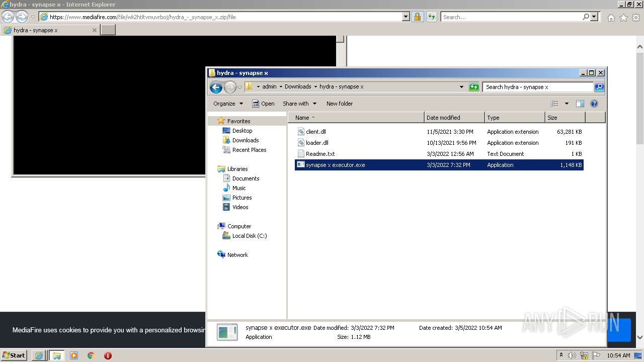The image size is (644, 362).
Task: Launch media player from taskbar
Action: coord(74,355)
